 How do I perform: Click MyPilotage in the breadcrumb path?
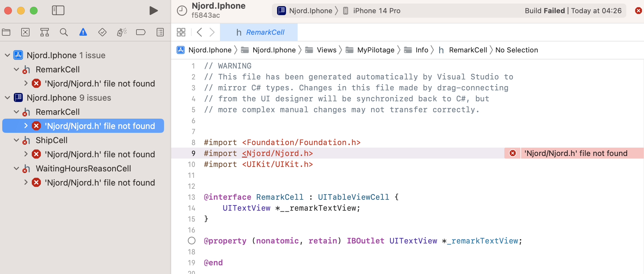(376, 50)
